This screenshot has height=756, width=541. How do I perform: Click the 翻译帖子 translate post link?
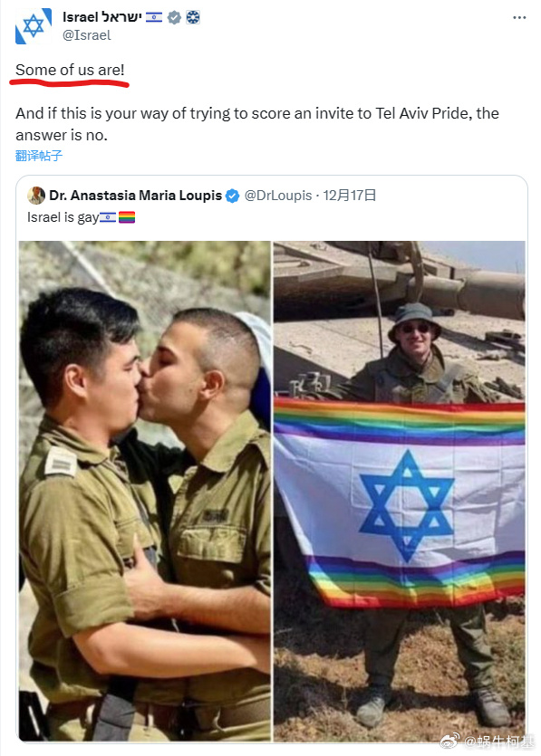39,156
